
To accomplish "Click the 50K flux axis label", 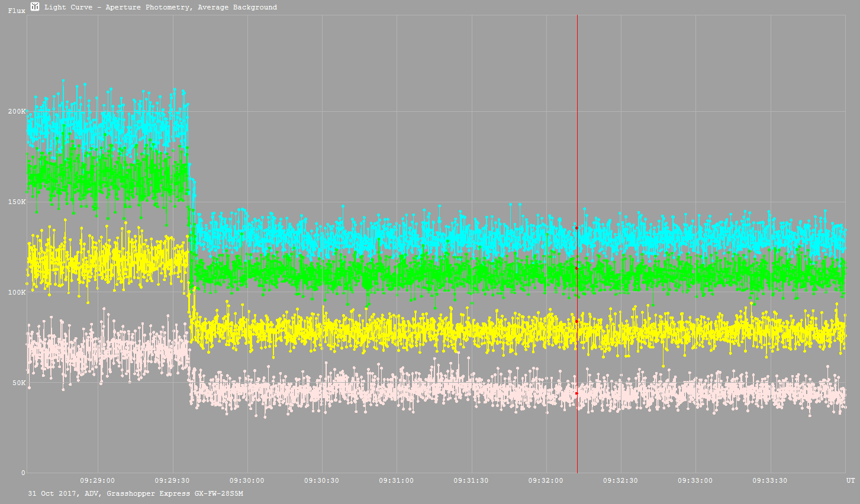I will click(x=18, y=383).
